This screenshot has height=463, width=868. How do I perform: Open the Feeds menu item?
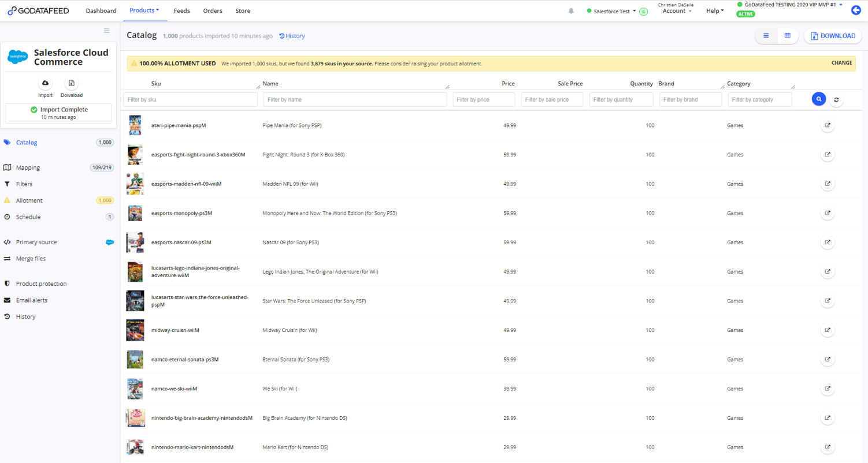point(181,11)
